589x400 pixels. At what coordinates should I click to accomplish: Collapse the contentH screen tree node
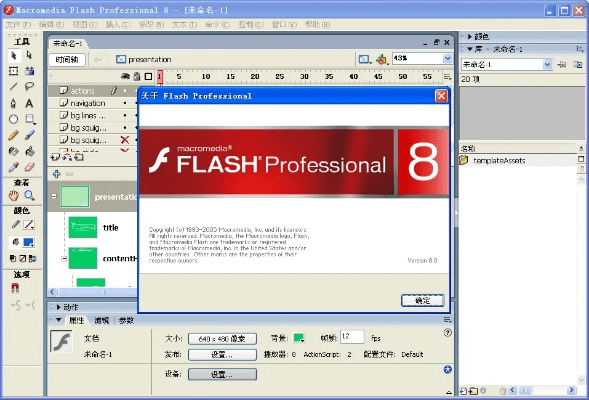(x=64, y=258)
